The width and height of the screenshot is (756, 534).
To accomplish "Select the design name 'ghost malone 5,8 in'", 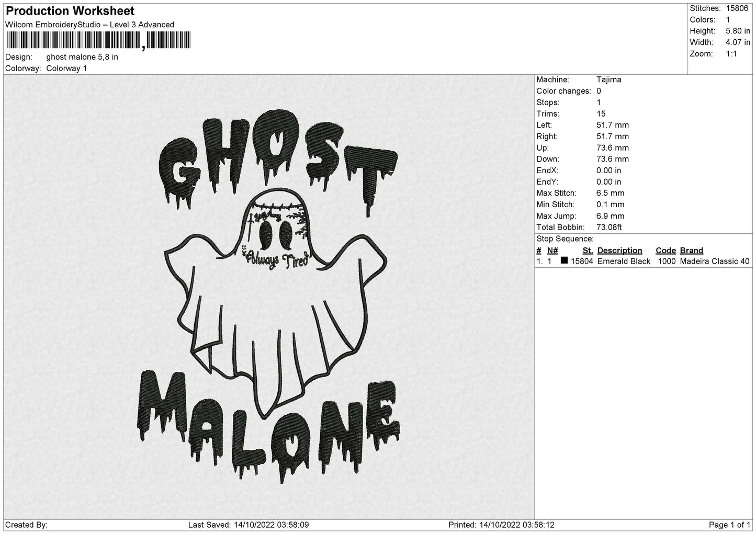I will coord(82,57).
